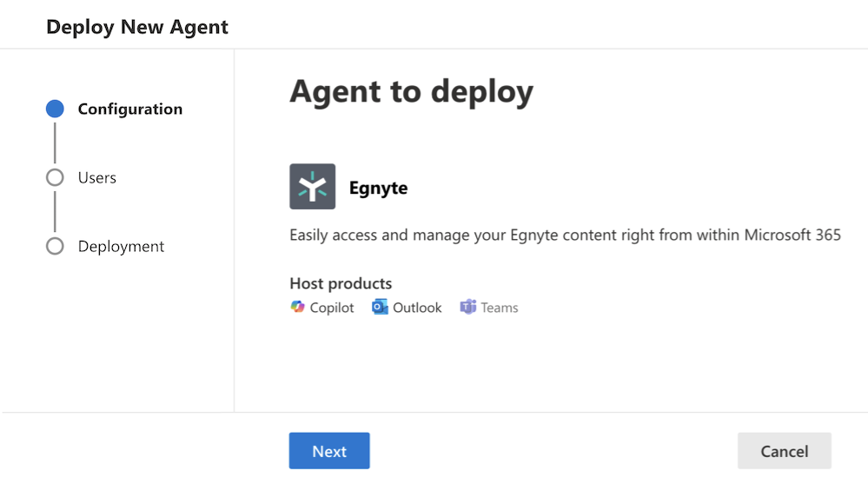
Task: Click the Egnyte app logo icon
Action: pyautogui.click(x=312, y=186)
